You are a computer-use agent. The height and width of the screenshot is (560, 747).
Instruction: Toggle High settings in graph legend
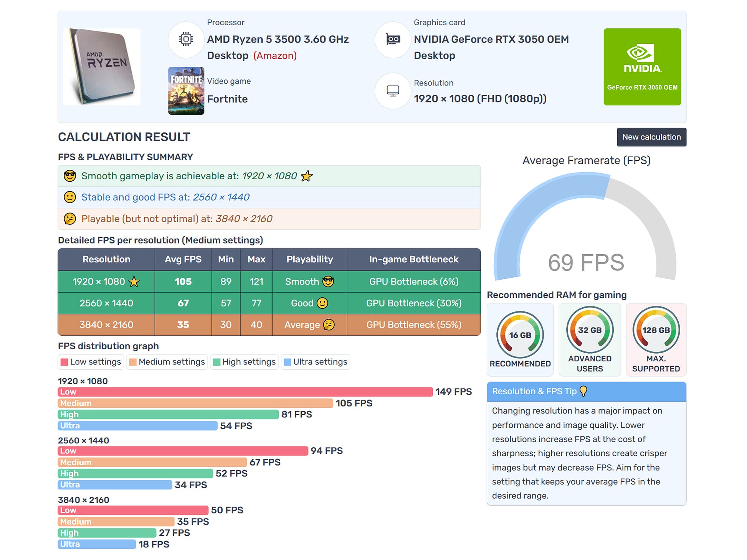(244, 362)
